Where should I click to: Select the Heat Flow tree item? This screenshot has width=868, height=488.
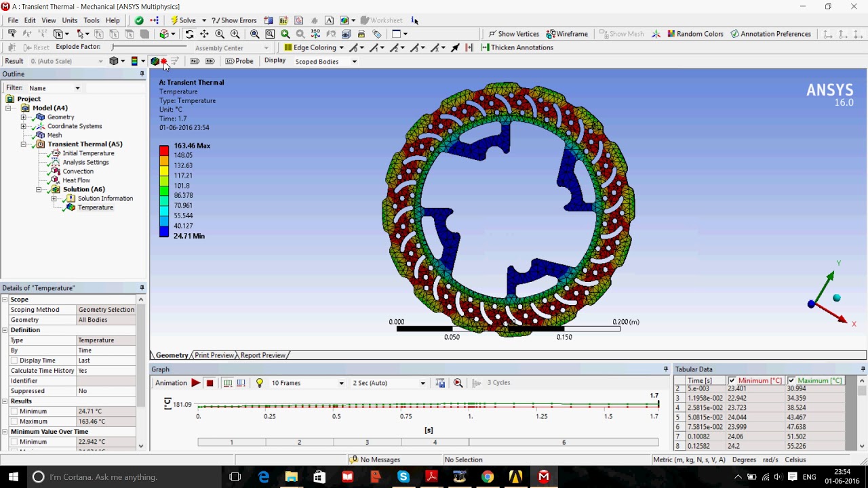(76, 180)
